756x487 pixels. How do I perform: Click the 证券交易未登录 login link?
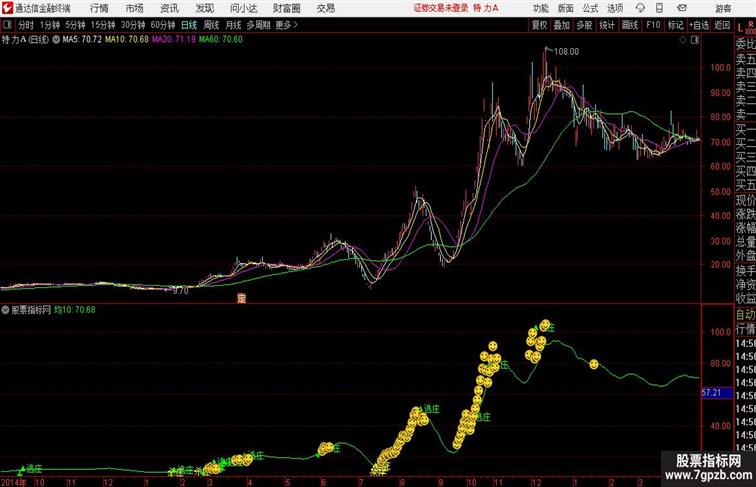click(441, 8)
